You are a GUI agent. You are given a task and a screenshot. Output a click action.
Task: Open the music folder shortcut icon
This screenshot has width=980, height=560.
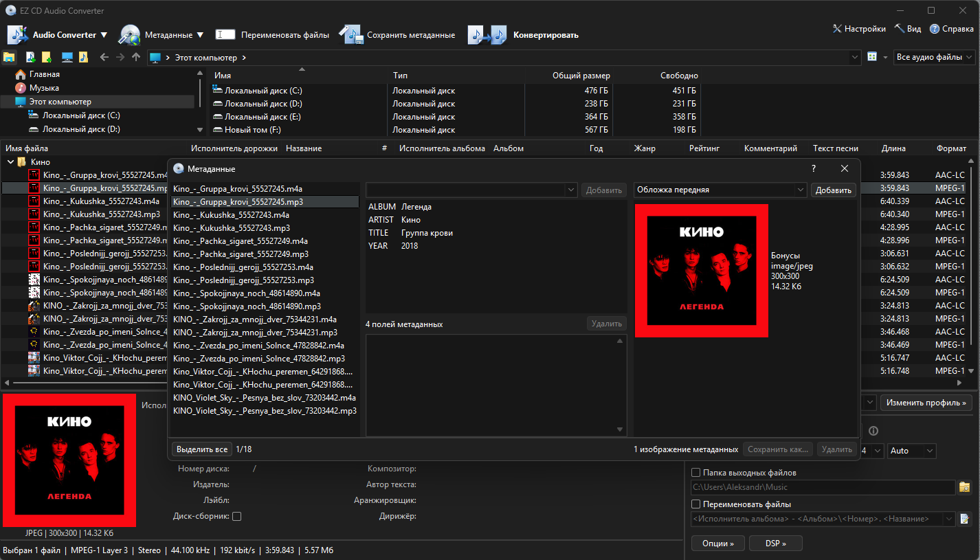pyautogui.click(x=83, y=57)
